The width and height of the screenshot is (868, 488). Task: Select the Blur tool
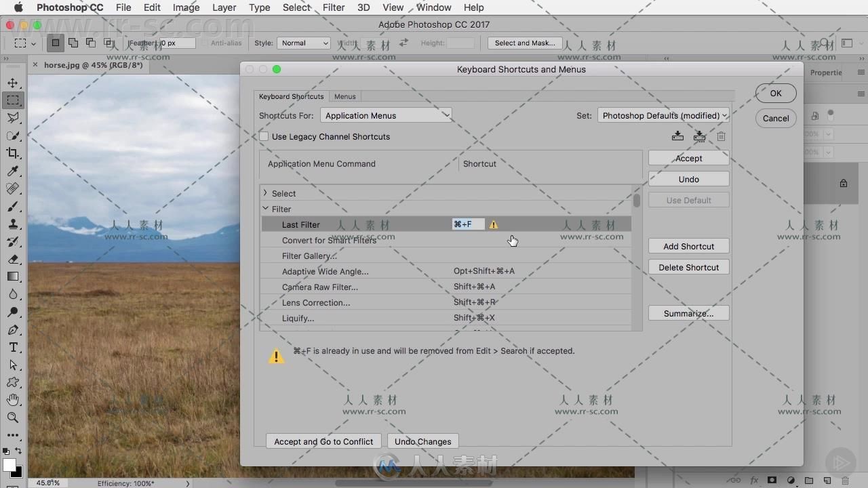(x=13, y=294)
